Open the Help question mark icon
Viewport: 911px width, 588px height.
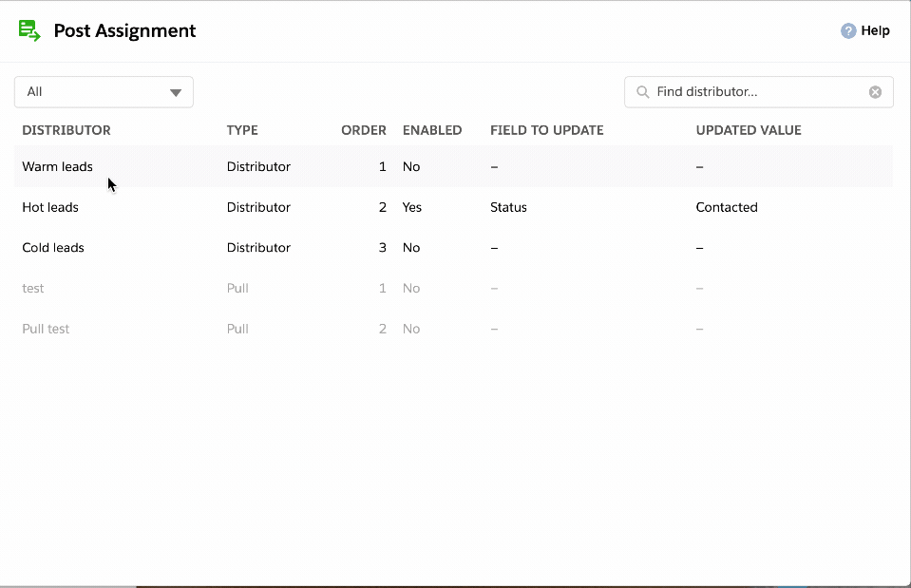tap(848, 30)
